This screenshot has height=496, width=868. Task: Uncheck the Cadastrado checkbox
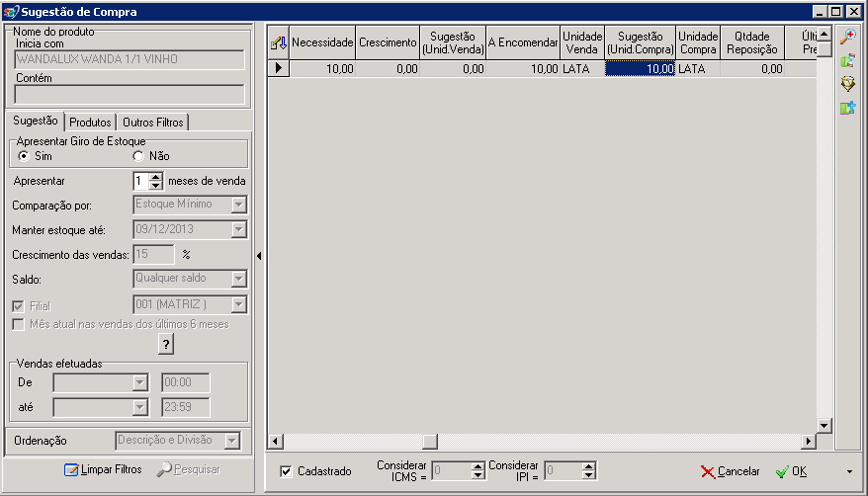click(286, 471)
